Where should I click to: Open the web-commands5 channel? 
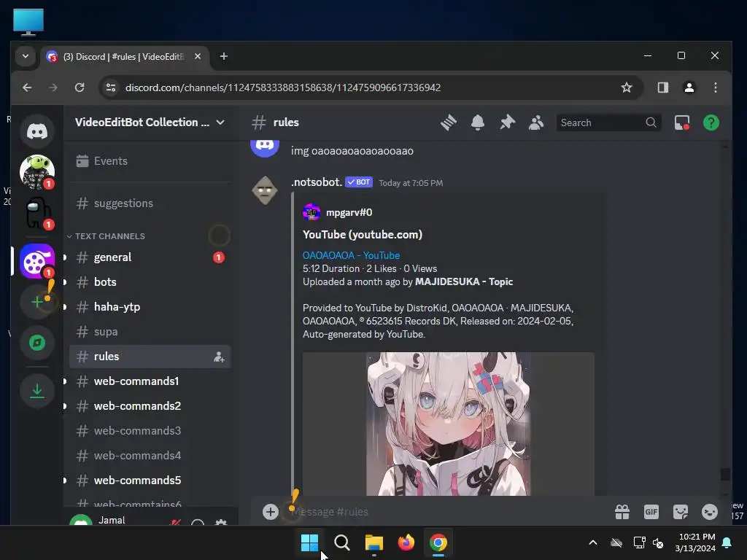[150, 480]
